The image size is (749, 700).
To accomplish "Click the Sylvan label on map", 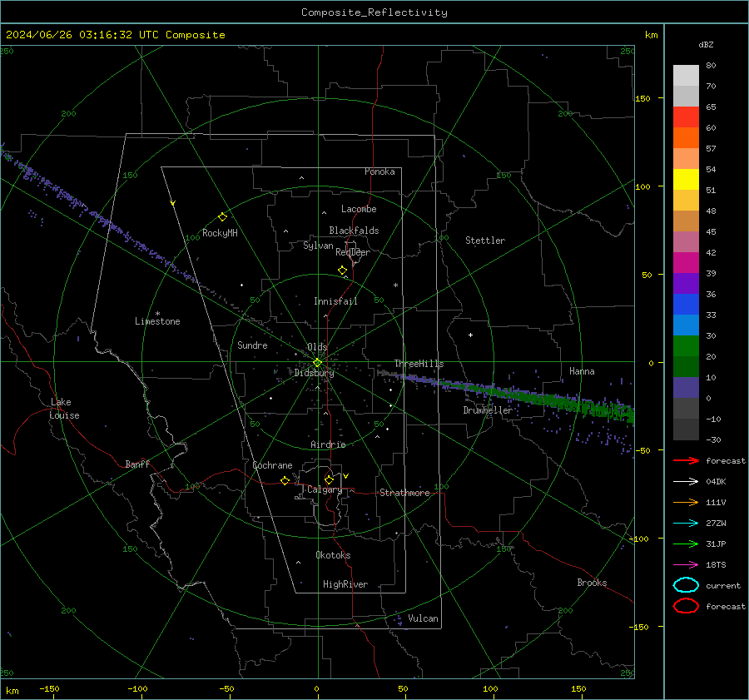I will pyautogui.click(x=318, y=246).
